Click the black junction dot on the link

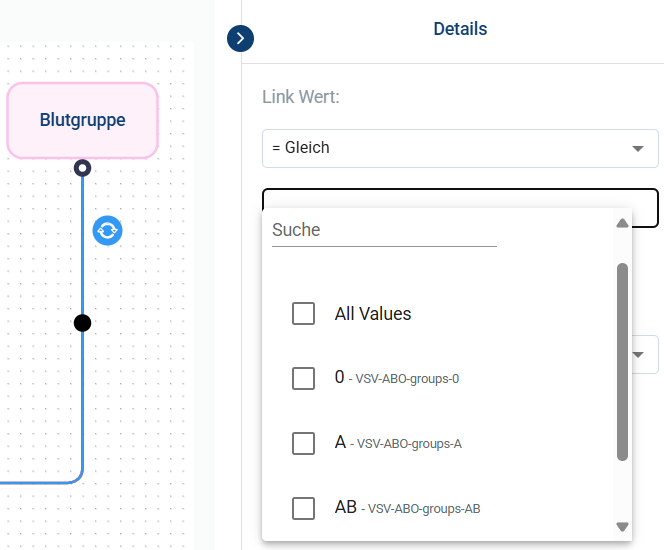tap(83, 323)
